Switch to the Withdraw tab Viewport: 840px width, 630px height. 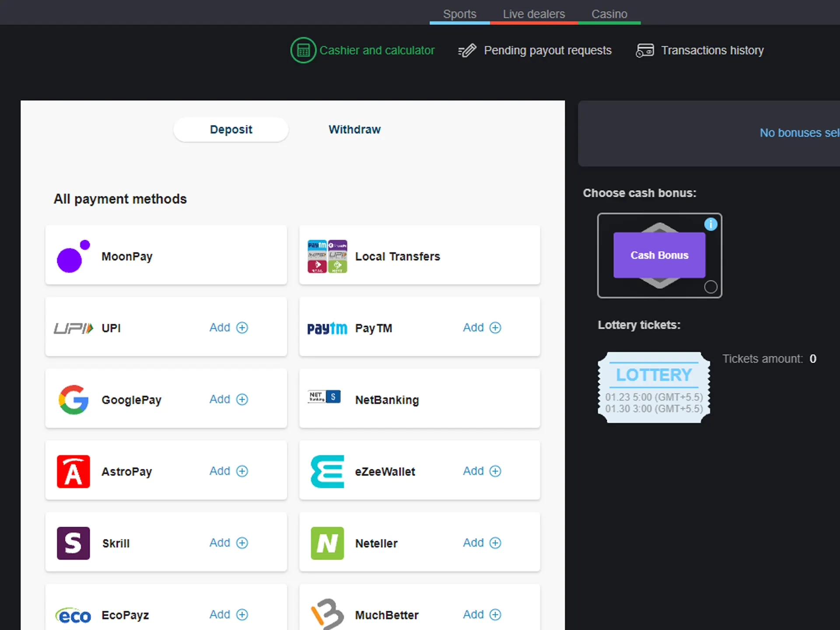pyautogui.click(x=354, y=129)
